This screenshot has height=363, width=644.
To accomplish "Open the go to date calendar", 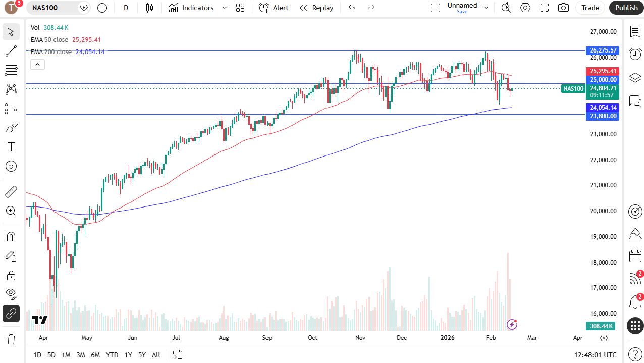I will coord(177,355).
